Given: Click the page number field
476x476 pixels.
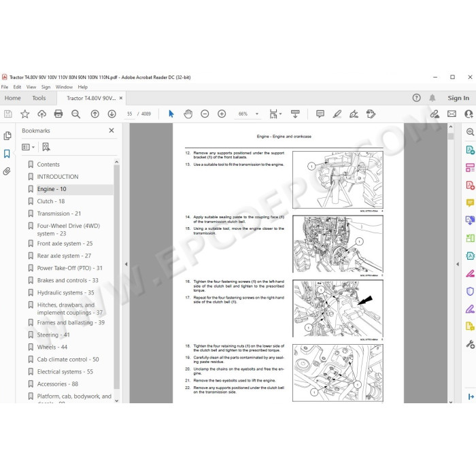Looking at the screenshot, I should (130, 114).
